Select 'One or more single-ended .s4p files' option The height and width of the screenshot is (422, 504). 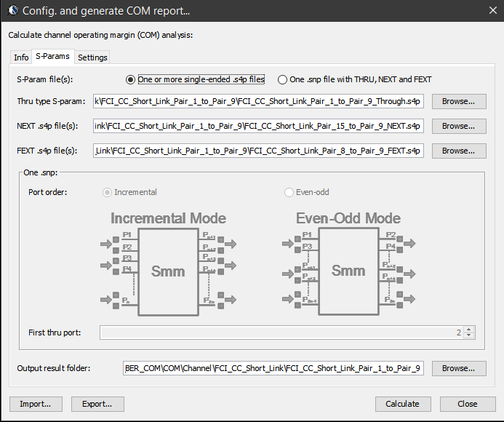(131, 79)
